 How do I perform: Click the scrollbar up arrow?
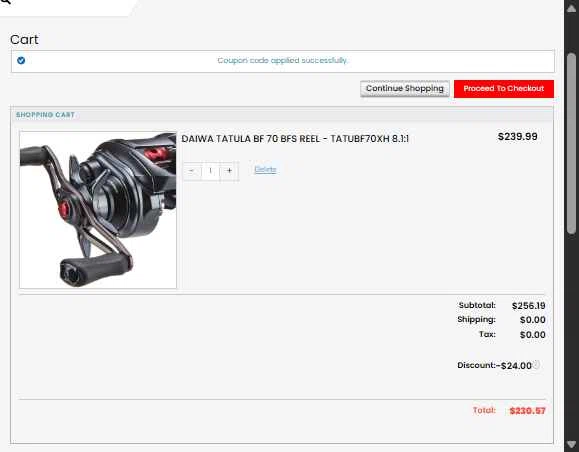(x=571, y=8)
